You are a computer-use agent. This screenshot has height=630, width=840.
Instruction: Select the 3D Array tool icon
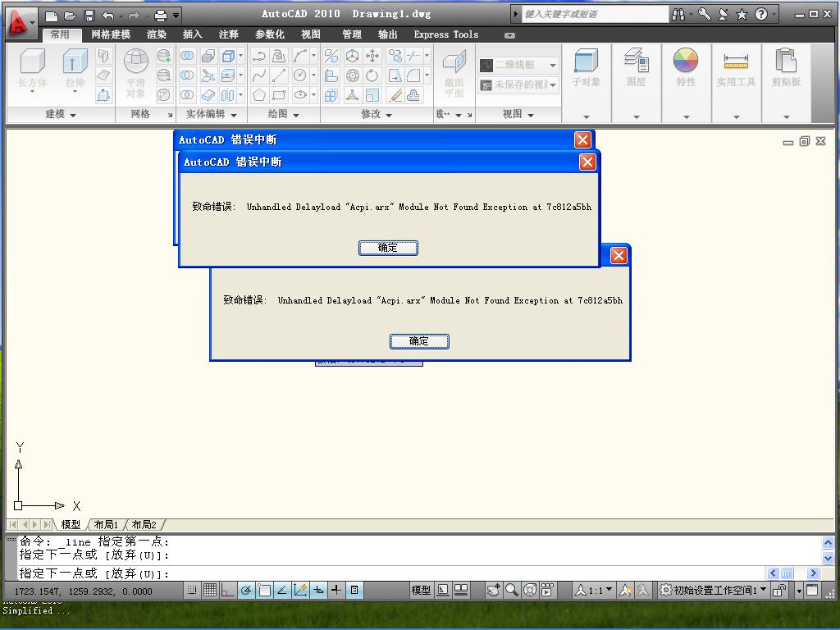(331, 95)
